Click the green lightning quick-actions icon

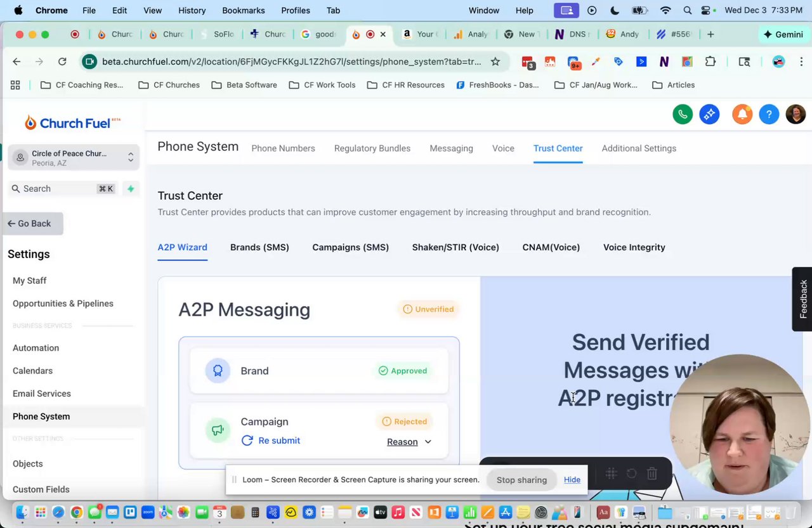point(131,188)
